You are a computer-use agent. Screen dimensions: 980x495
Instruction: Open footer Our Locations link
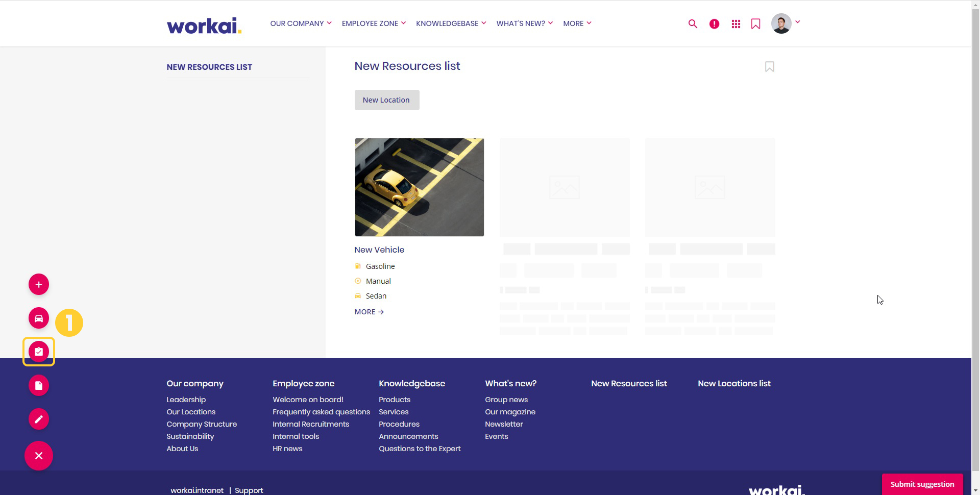(x=191, y=412)
